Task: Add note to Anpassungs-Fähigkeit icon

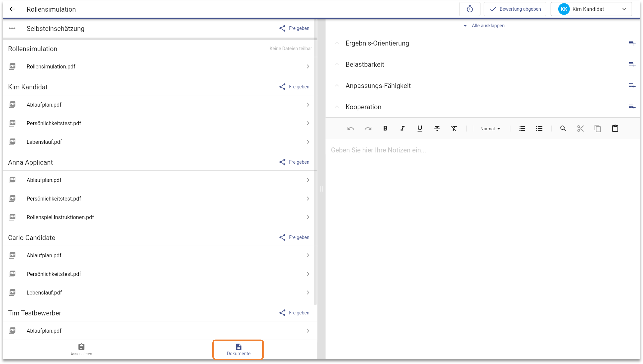Action: pos(632,86)
